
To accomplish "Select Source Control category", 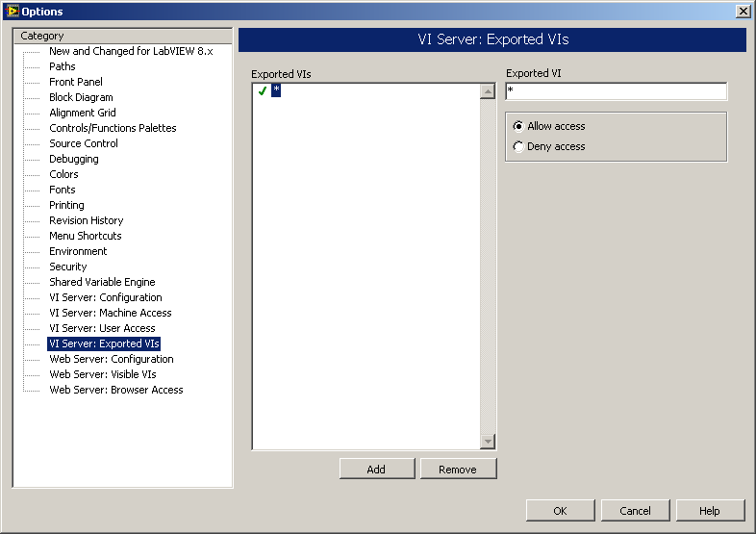I will pyautogui.click(x=84, y=143).
